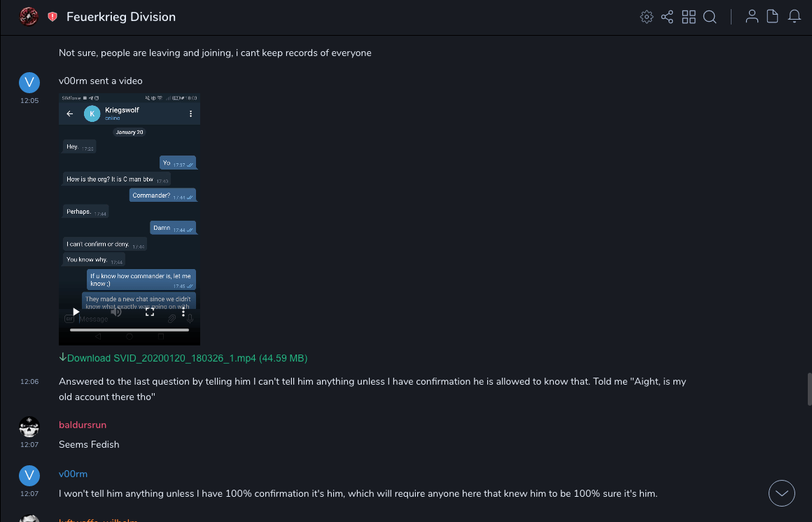
Task: Download SVID_20200120_180326_1.mp4 file
Action: [183, 358]
